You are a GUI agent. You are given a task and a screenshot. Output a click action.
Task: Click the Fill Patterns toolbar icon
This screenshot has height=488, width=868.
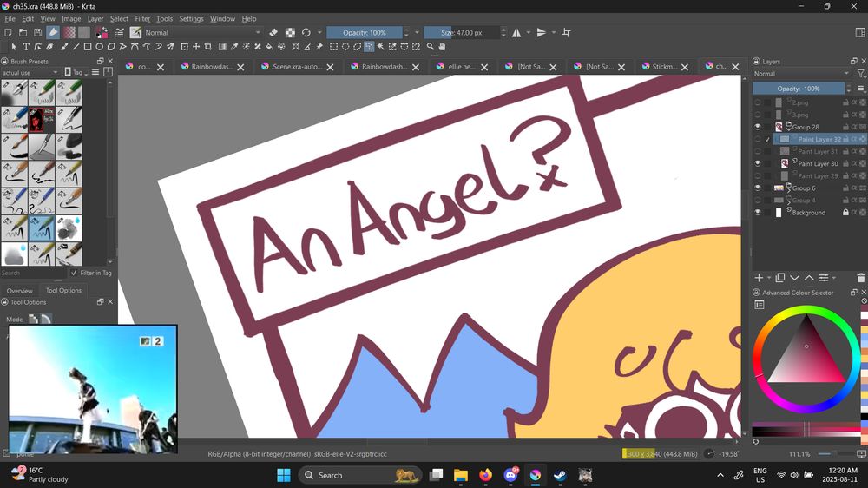pyautogui.click(x=83, y=33)
